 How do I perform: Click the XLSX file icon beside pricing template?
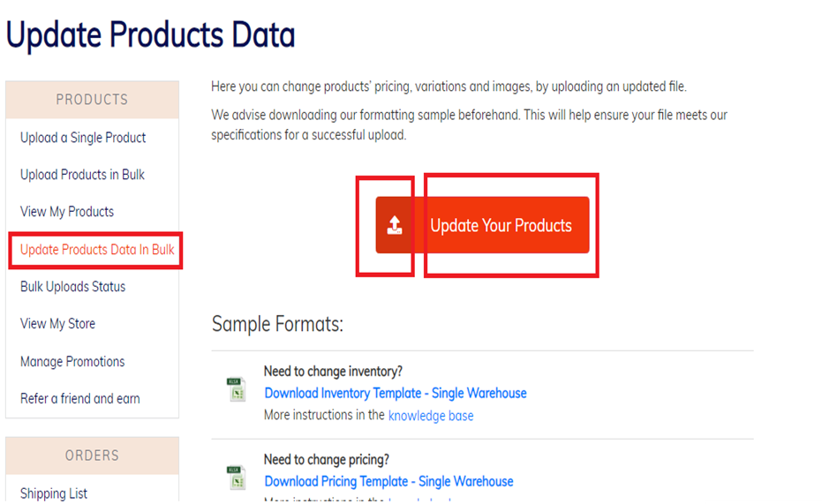coord(237,478)
